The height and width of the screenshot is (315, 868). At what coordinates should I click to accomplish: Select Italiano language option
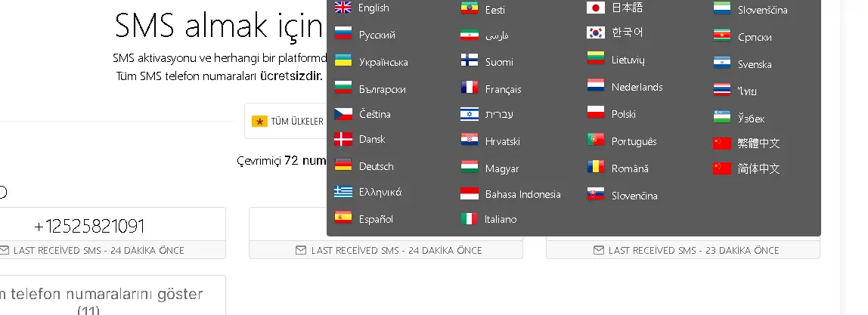tap(501, 219)
